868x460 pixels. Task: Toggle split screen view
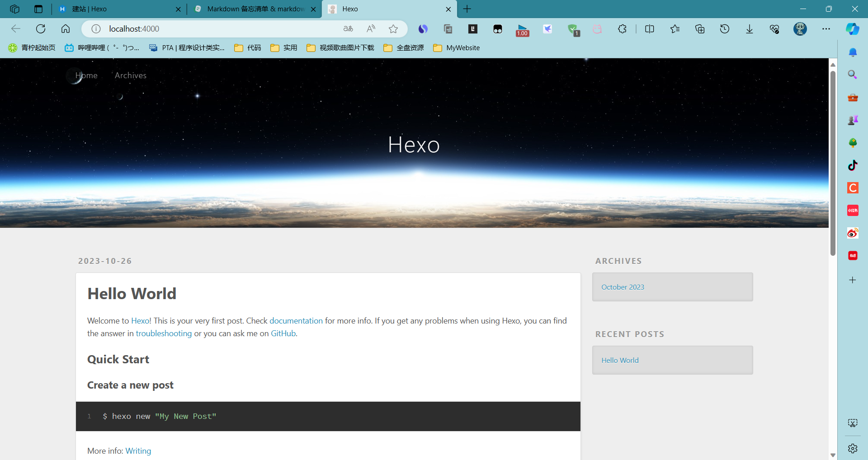(650, 29)
